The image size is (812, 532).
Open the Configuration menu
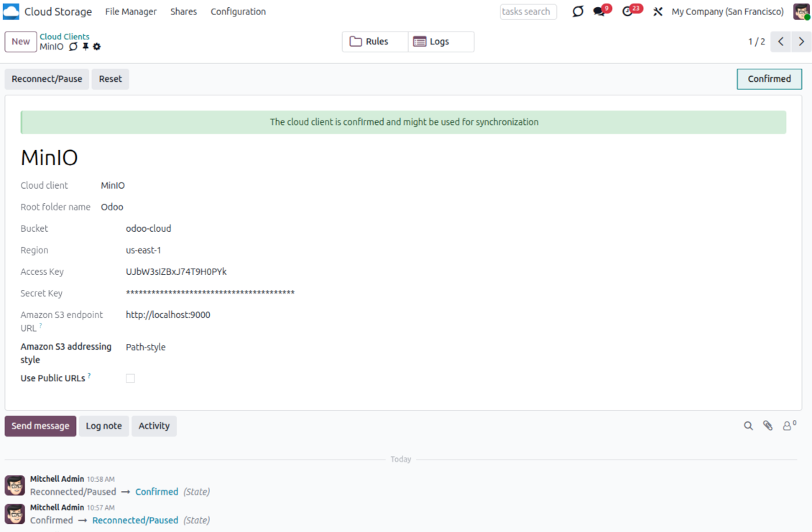pyautogui.click(x=239, y=11)
